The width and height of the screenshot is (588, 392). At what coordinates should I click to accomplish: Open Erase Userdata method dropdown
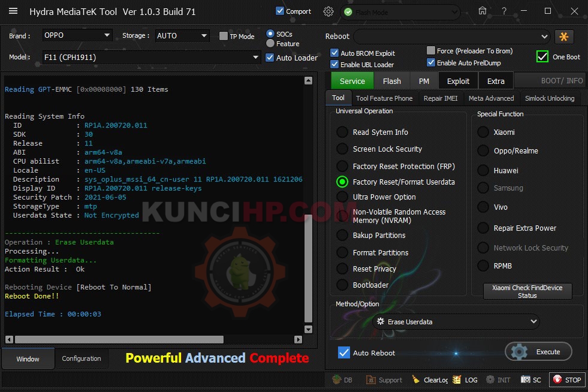pos(456,321)
